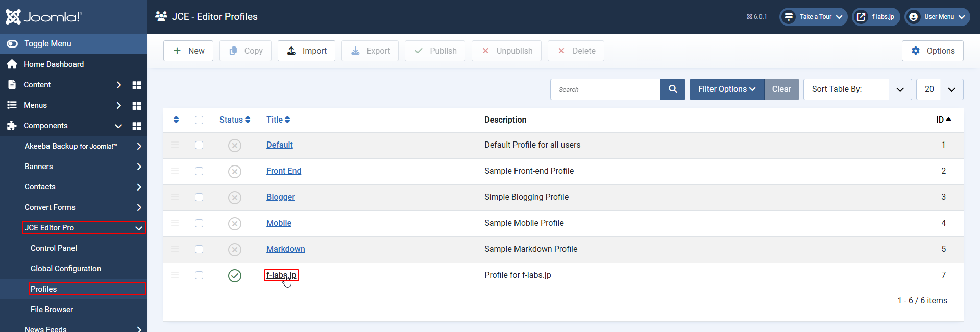Focus the Search input field

point(605,89)
